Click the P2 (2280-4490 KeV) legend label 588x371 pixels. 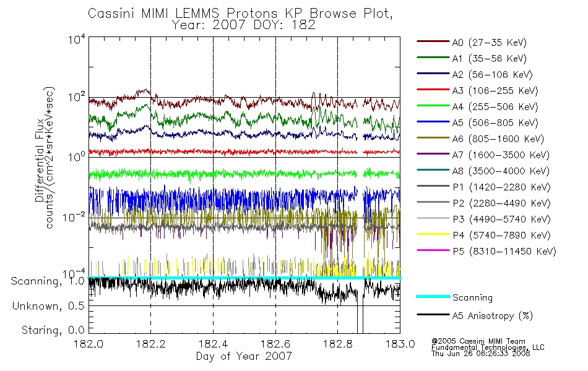pyautogui.click(x=501, y=203)
